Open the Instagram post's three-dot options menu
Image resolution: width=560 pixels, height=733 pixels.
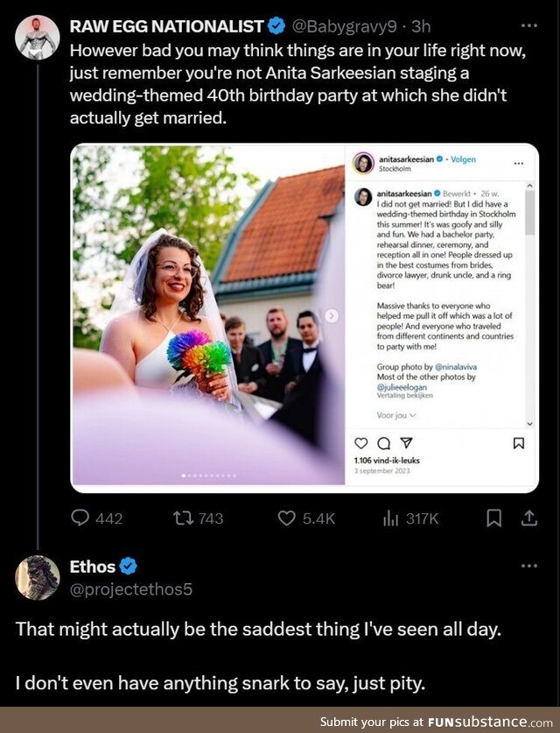point(519,164)
